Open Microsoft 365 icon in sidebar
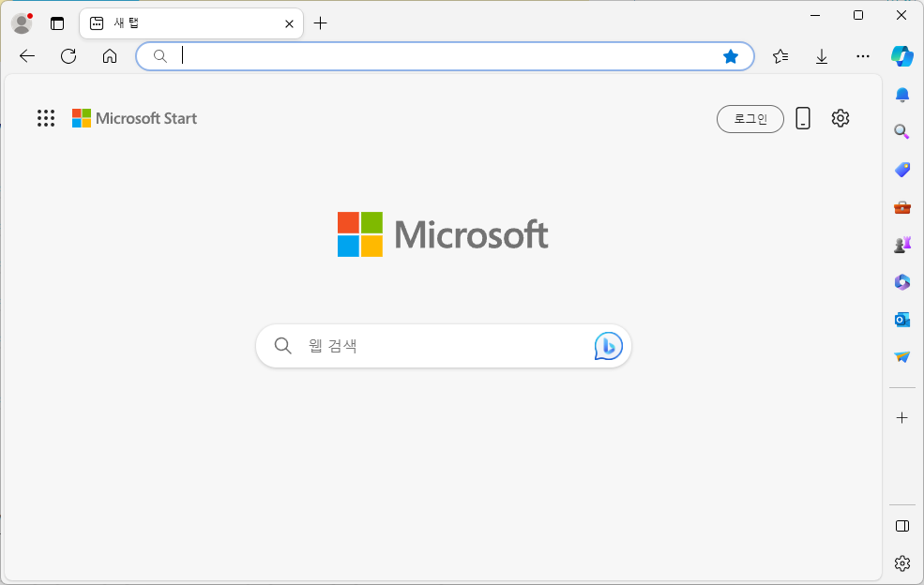This screenshot has height=585, width=924. pos(902,282)
